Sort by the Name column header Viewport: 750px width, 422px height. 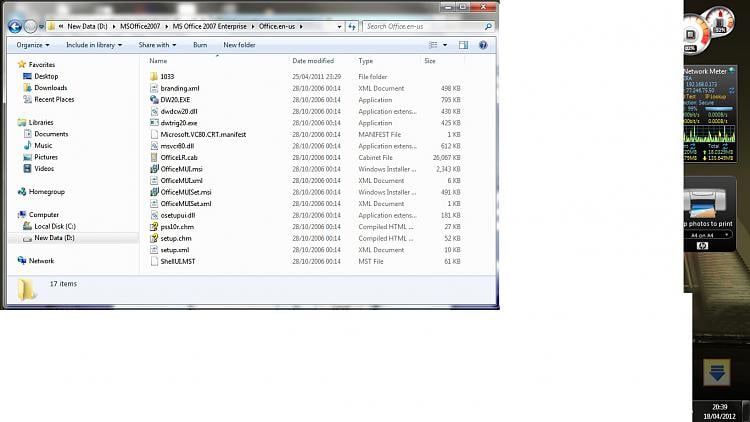pos(158,61)
